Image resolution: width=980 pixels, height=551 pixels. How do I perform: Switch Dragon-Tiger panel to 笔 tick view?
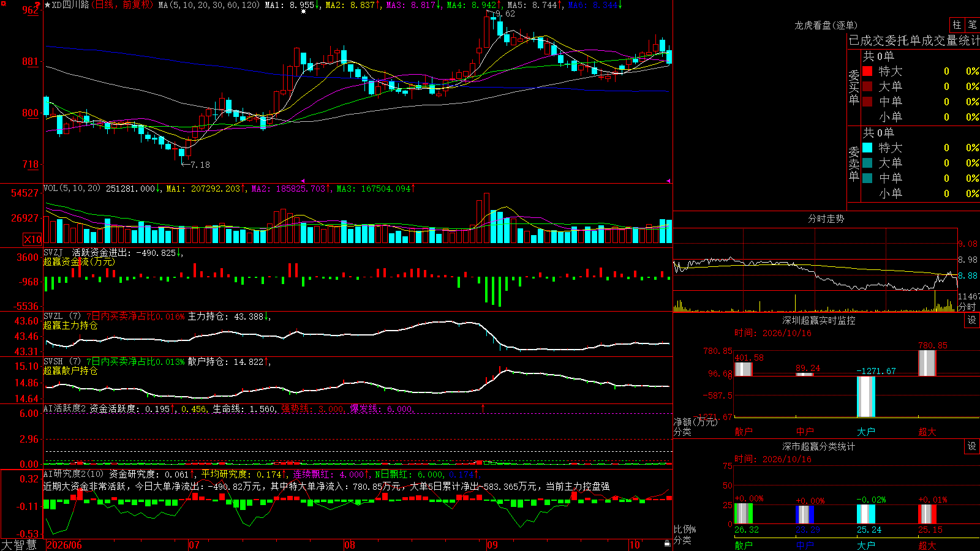pos(973,24)
